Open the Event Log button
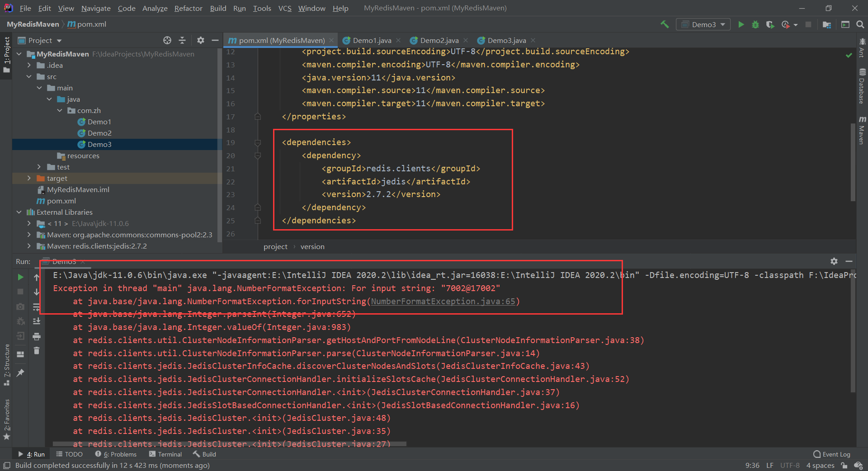This screenshot has width=868, height=471. pos(832,454)
